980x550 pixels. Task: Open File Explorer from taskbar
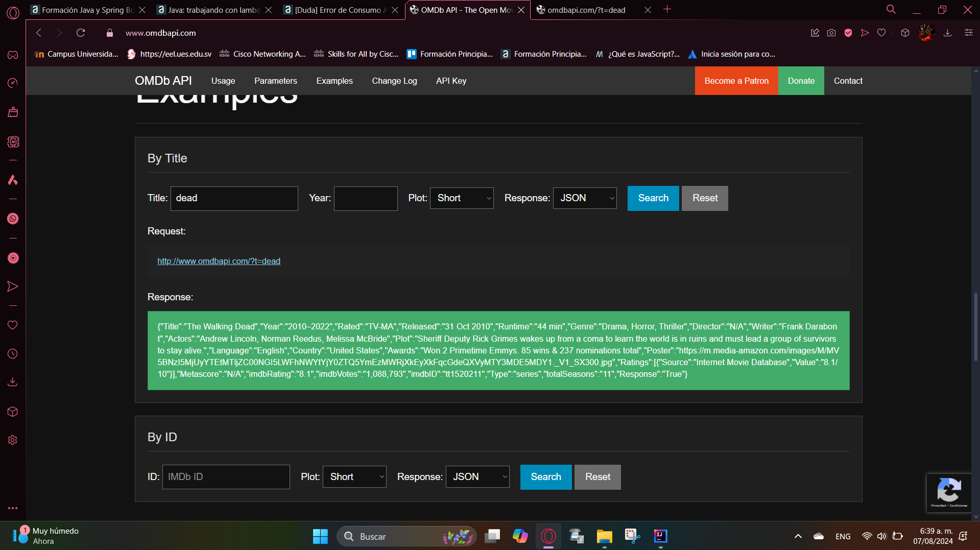(604, 536)
